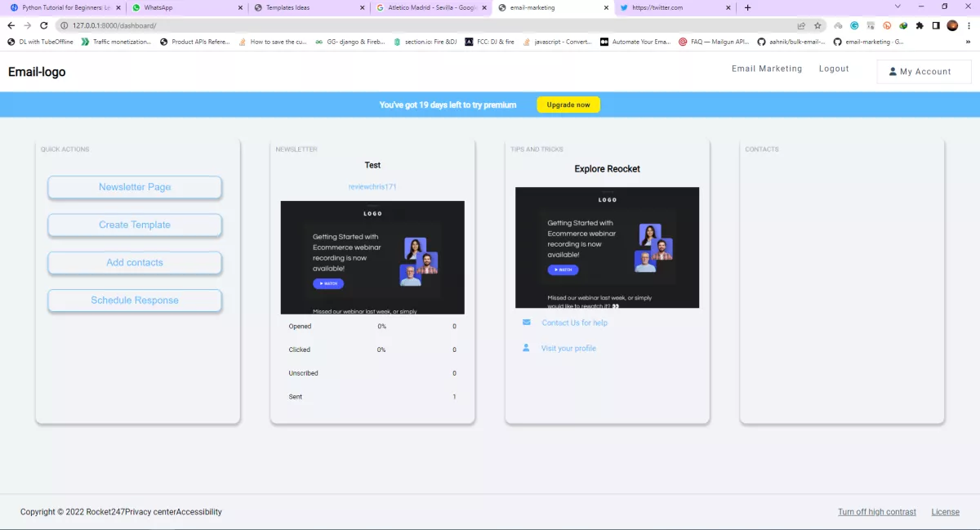Click the person icon beside Visit your profile
This screenshot has width=980, height=530.
[527, 348]
